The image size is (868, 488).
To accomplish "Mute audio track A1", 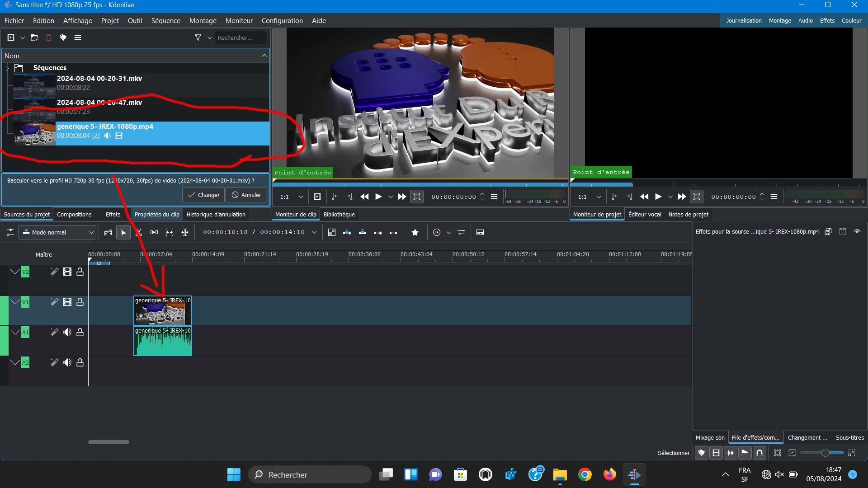I will pyautogui.click(x=67, y=332).
